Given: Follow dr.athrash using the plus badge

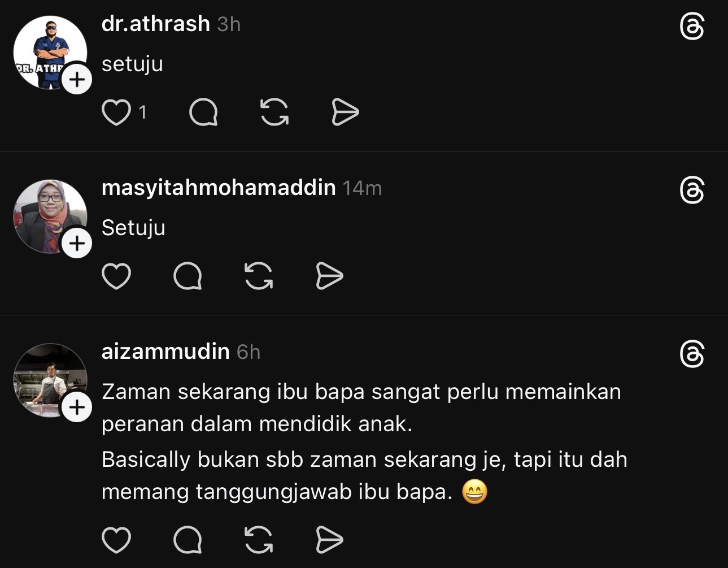Looking at the screenshot, I should click(77, 79).
